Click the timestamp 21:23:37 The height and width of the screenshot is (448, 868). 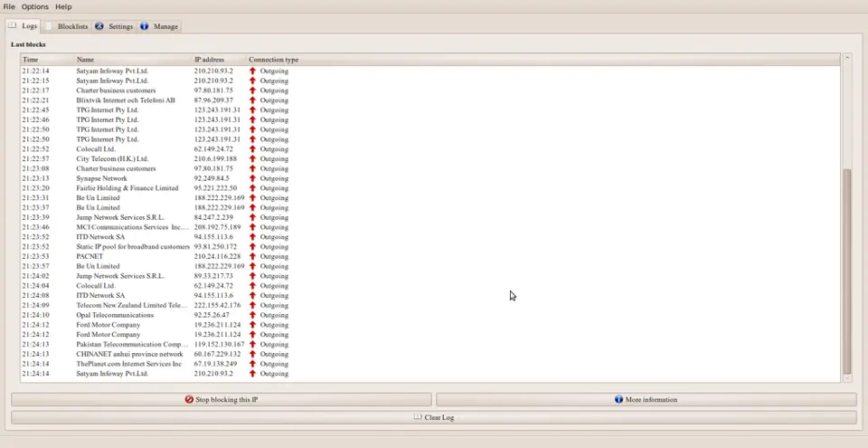click(35, 207)
